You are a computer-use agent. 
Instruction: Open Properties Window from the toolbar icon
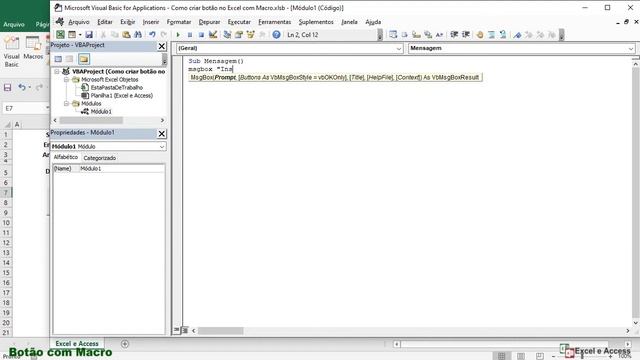point(239,35)
